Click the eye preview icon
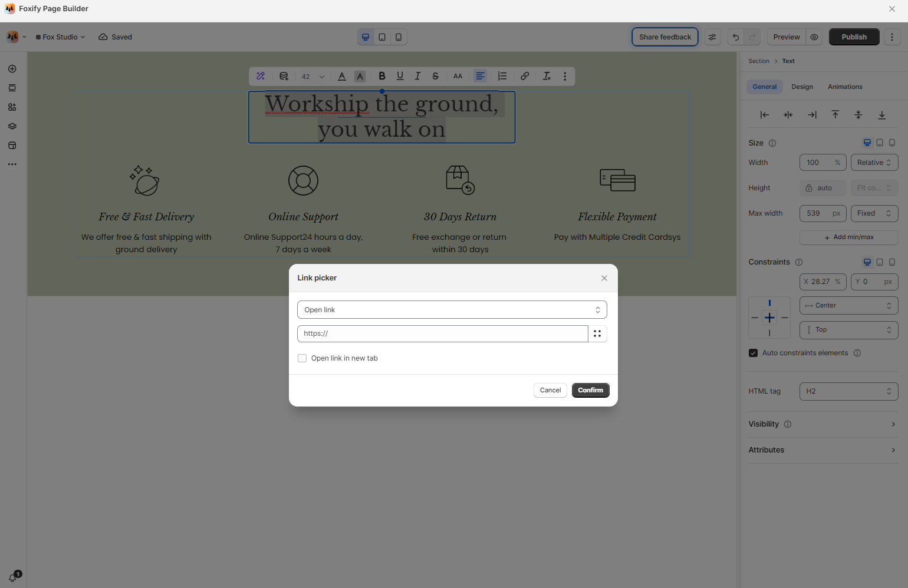 pyautogui.click(x=814, y=37)
